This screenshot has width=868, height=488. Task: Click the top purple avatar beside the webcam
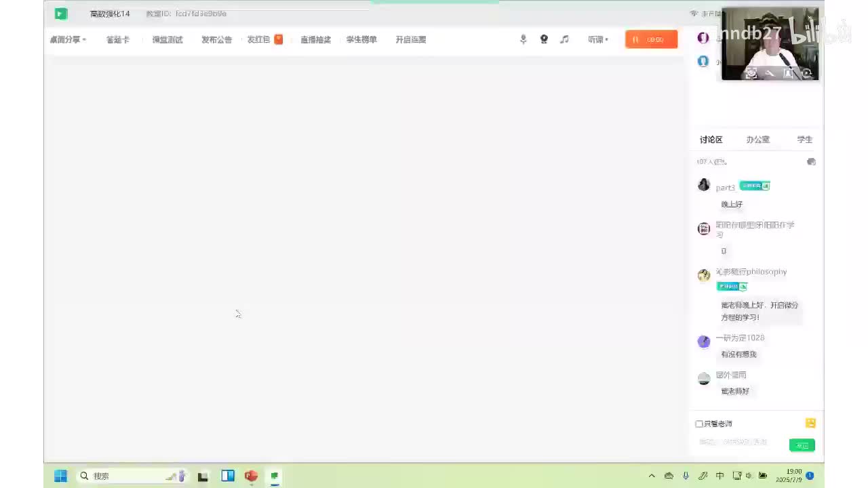coord(703,38)
